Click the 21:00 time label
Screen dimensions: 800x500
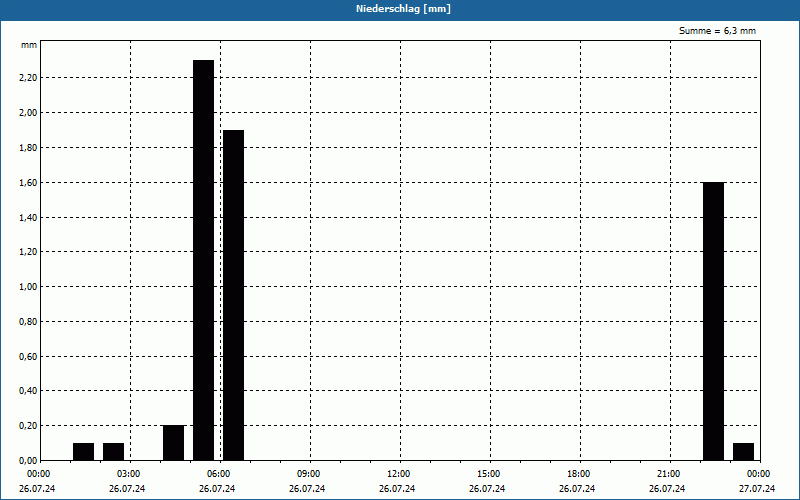click(668, 474)
